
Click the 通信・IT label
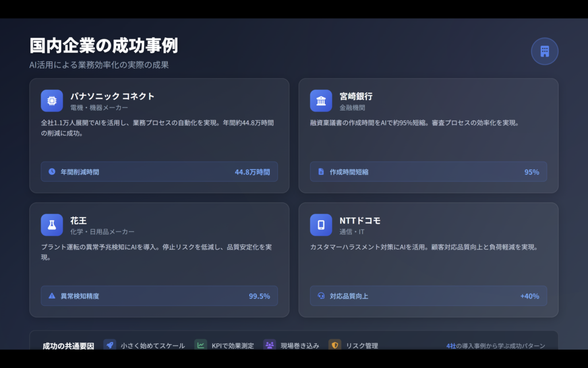352,232
